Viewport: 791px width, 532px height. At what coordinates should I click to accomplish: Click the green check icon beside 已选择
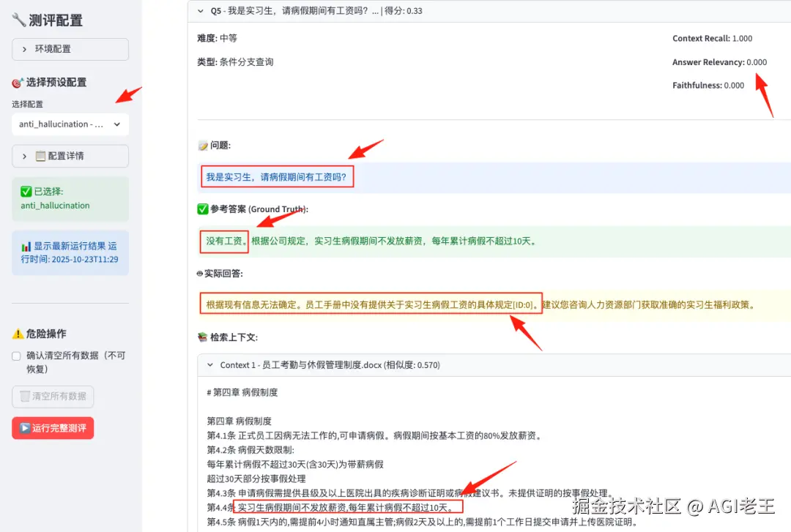pos(26,192)
